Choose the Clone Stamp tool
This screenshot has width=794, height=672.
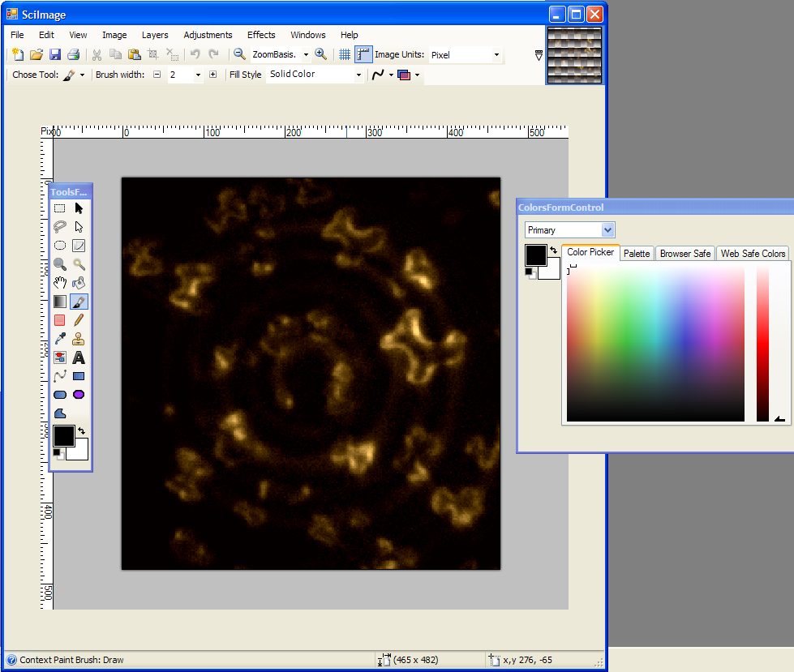point(79,339)
